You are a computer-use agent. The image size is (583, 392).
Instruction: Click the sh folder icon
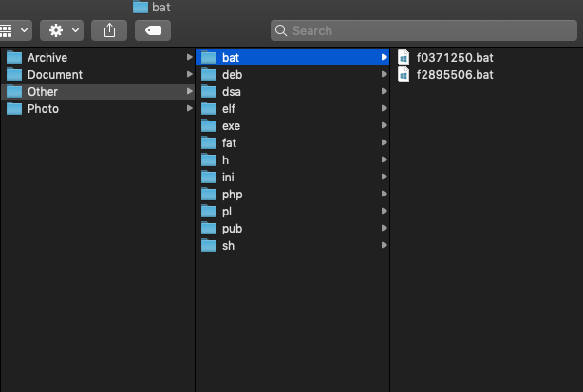[209, 245]
